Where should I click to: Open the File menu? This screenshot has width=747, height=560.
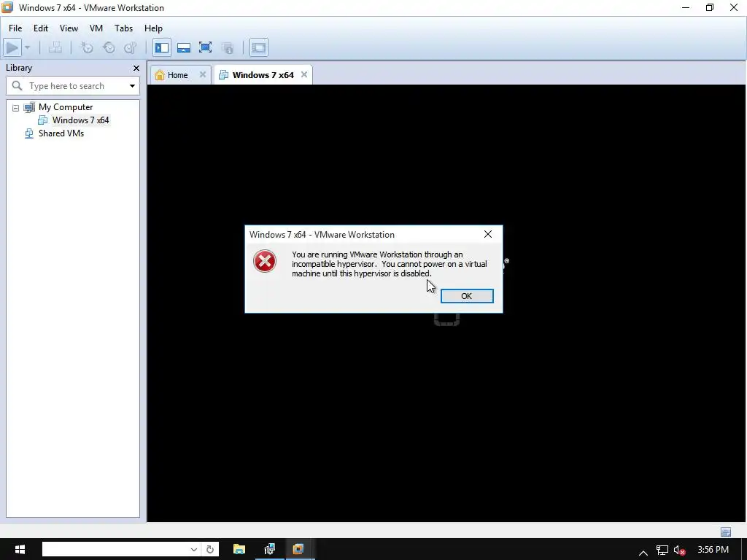pos(15,28)
